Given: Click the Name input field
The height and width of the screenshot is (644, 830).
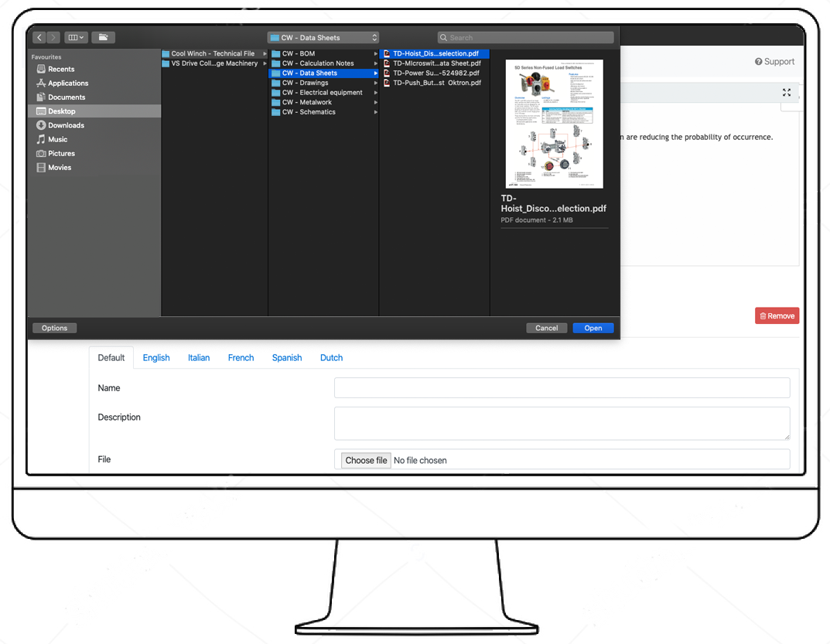Looking at the screenshot, I should pos(562,388).
